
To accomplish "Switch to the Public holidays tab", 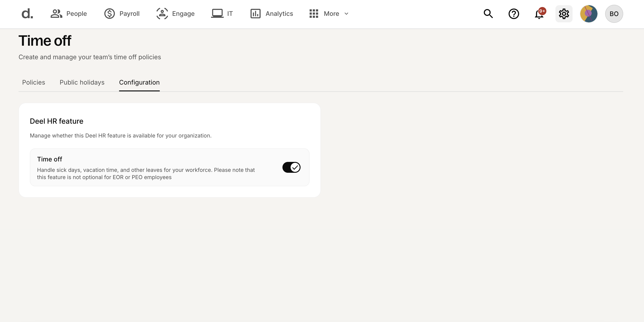I will click(82, 83).
